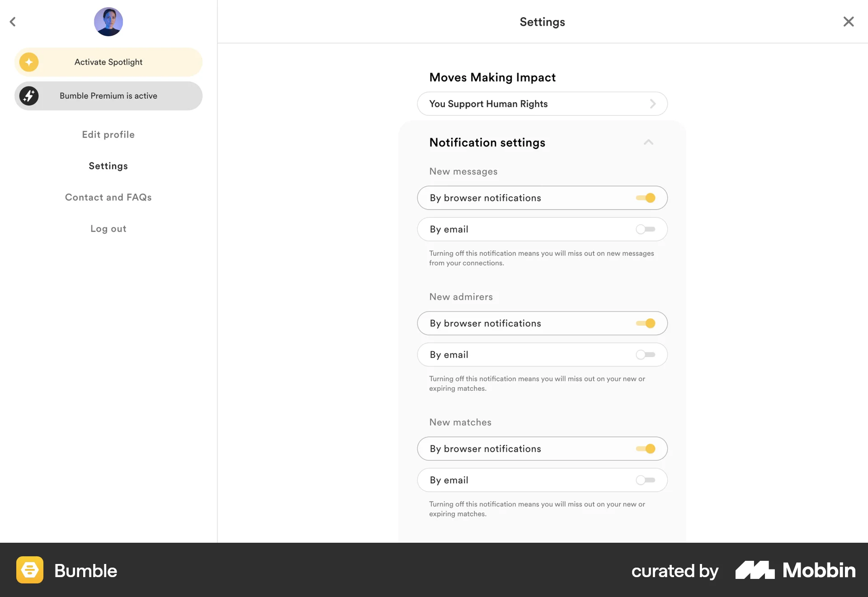Open You Support Human Rights via its chevron
This screenshot has height=597, width=868.
(x=652, y=104)
